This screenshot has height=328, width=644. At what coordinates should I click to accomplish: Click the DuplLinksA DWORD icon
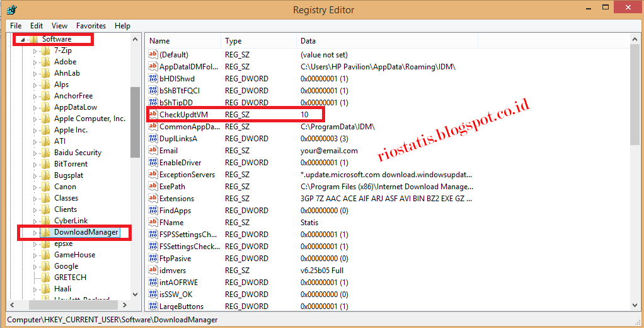click(x=152, y=139)
